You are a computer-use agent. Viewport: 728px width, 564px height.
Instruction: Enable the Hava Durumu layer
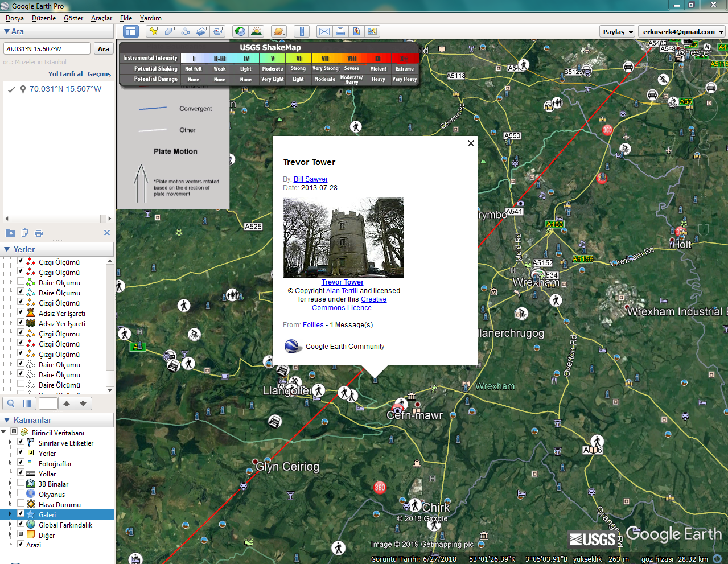tap(20, 504)
